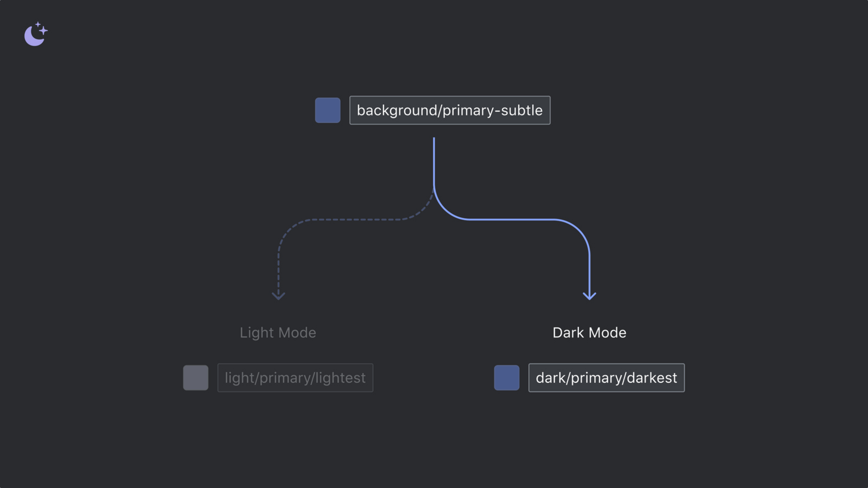Click the word "darkest" in the dark token
The height and width of the screenshot is (488, 868).
pos(652,378)
